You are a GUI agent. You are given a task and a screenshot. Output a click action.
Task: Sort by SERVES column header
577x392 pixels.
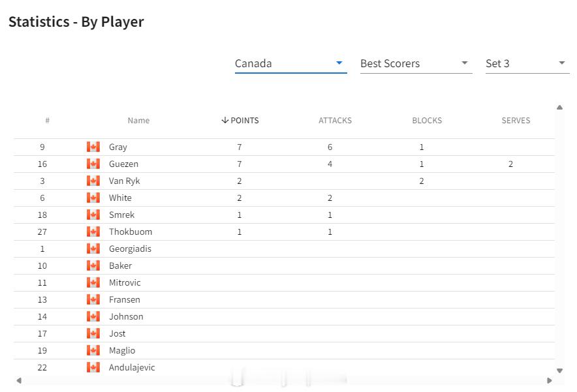tap(516, 121)
